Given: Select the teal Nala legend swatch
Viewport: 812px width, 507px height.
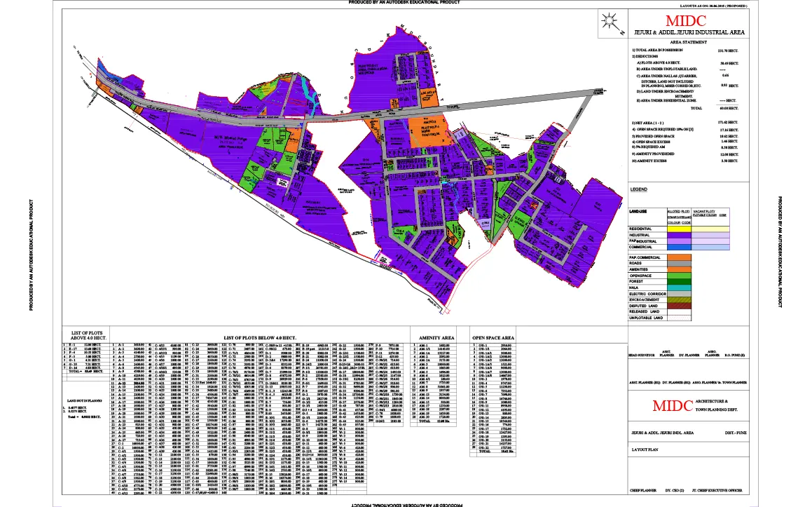Looking at the screenshot, I should (680, 289).
